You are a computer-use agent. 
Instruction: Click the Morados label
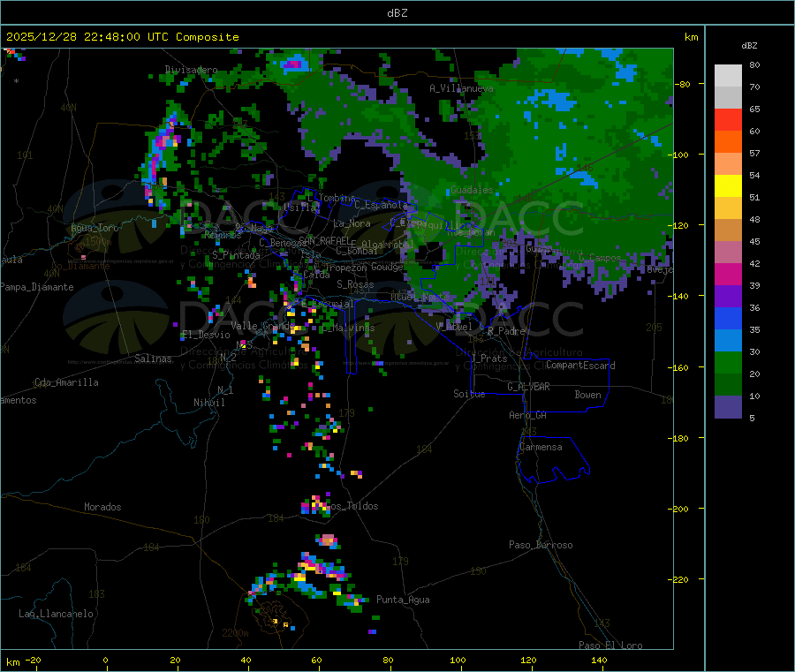[x=102, y=507]
